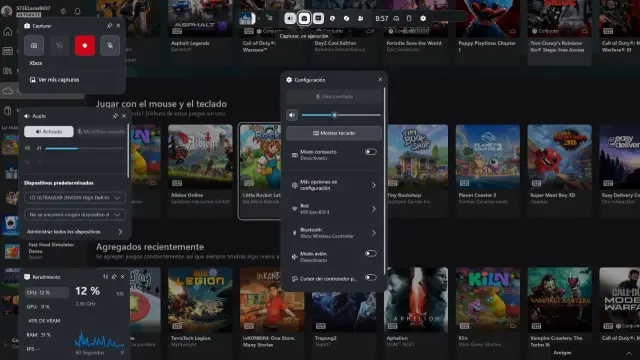
Task: Expand the Amigos panel chevron
Action: pos(629,353)
